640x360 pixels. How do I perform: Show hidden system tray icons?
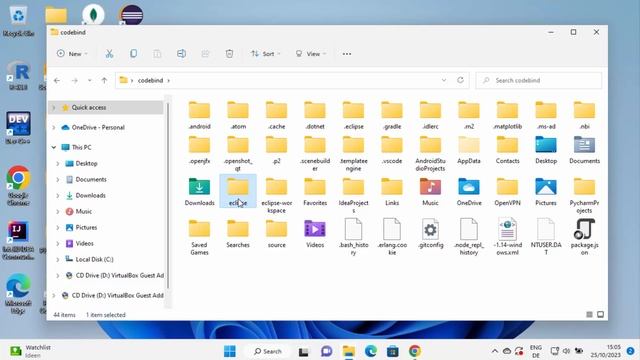click(x=495, y=351)
